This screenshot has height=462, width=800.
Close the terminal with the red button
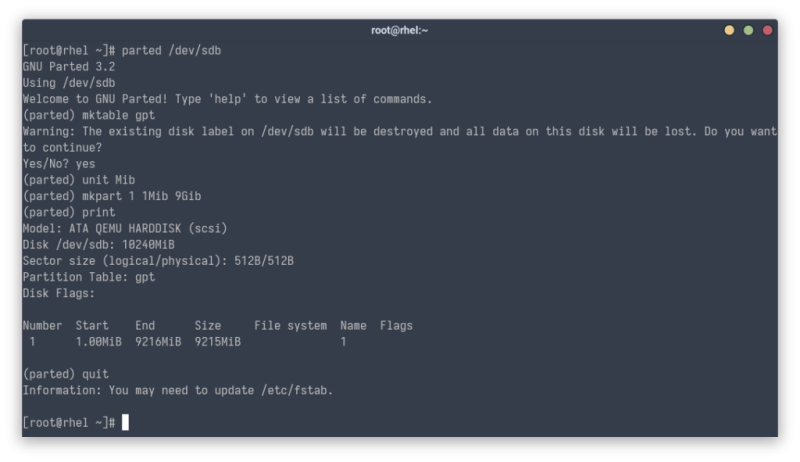pyautogui.click(x=767, y=30)
